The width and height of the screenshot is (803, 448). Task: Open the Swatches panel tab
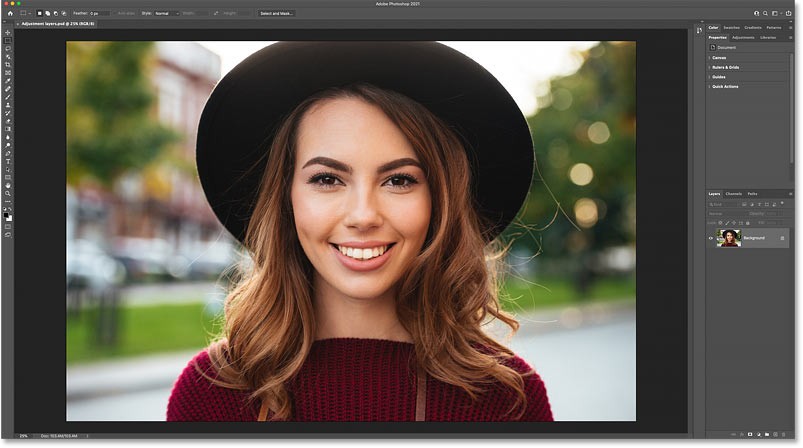point(731,27)
